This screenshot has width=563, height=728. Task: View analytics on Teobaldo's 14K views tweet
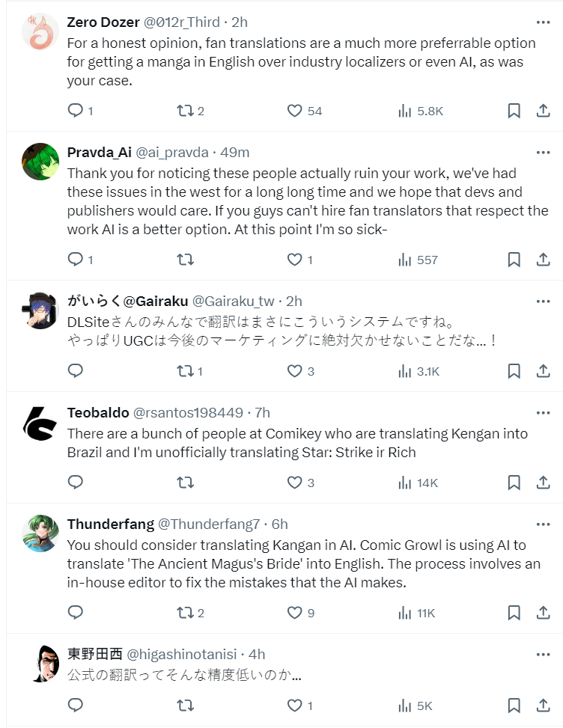[405, 483]
